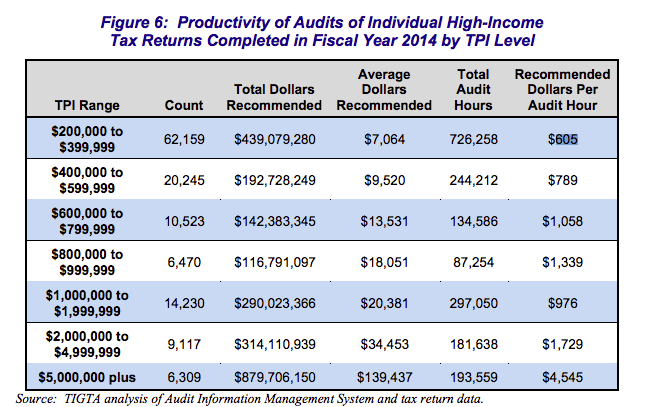Select the 'Total Audit Hours' header
The height and width of the screenshot is (407, 647).
coord(471,90)
